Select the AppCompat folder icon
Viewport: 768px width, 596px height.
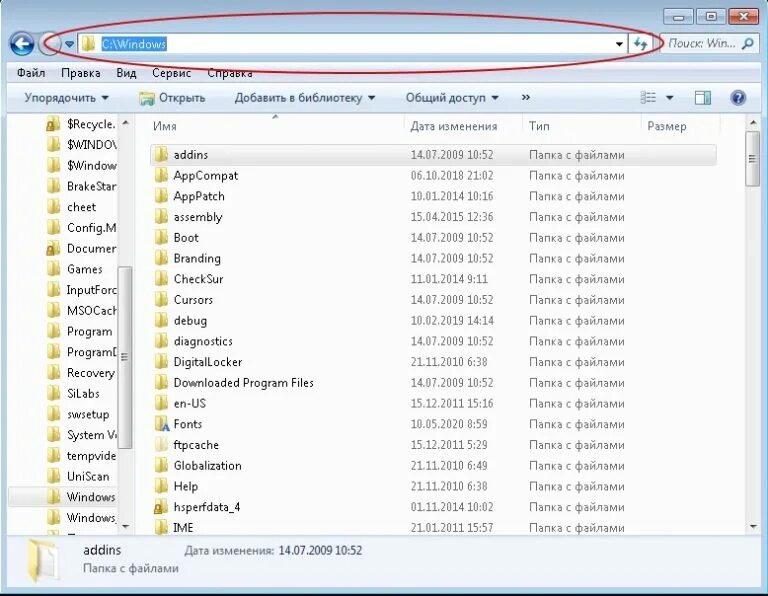coord(161,175)
